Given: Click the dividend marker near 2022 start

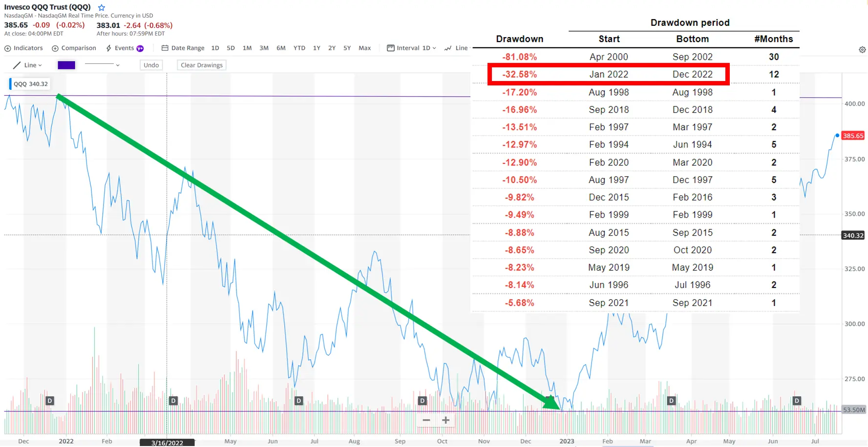Looking at the screenshot, I should (x=49, y=401).
